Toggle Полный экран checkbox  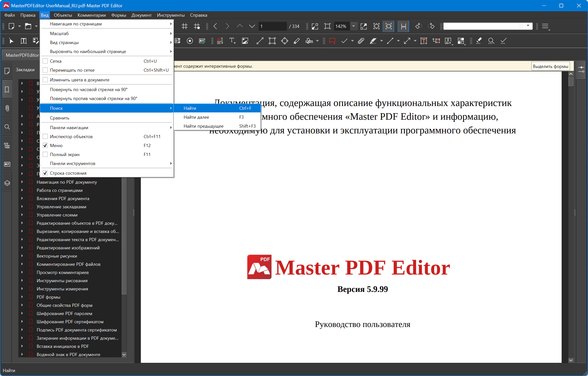click(x=45, y=154)
